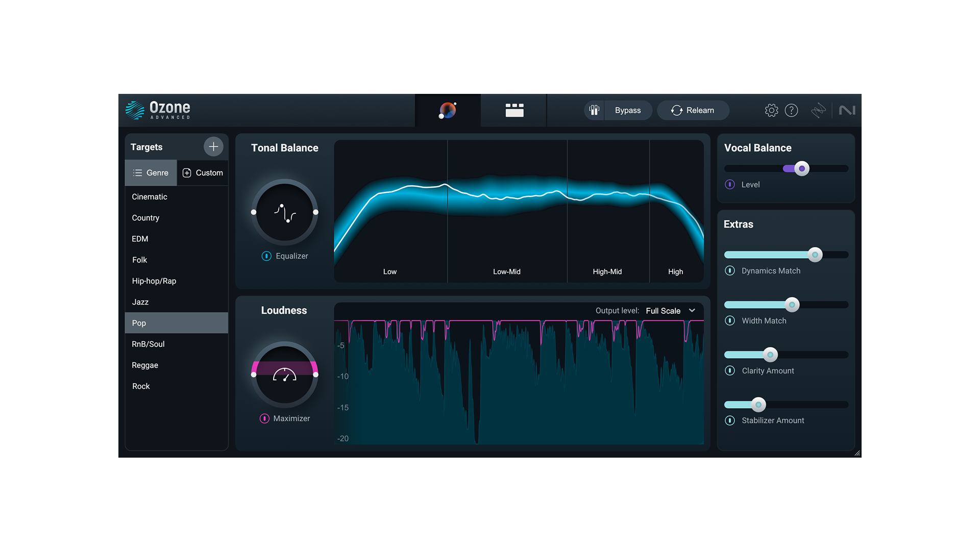
Task: Click the gain match icon beside Bypass
Action: tap(594, 110)
